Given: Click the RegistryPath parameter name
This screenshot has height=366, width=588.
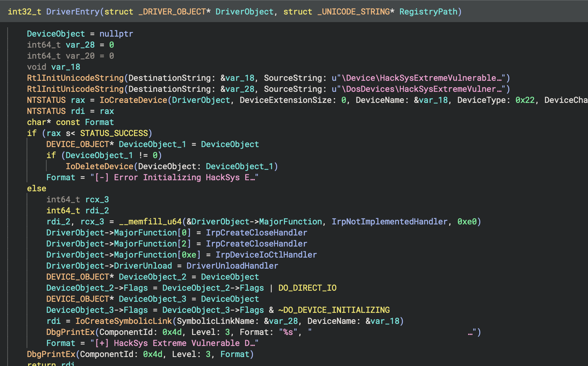Looking at the screenshot, I should click(x=428, y=12).
